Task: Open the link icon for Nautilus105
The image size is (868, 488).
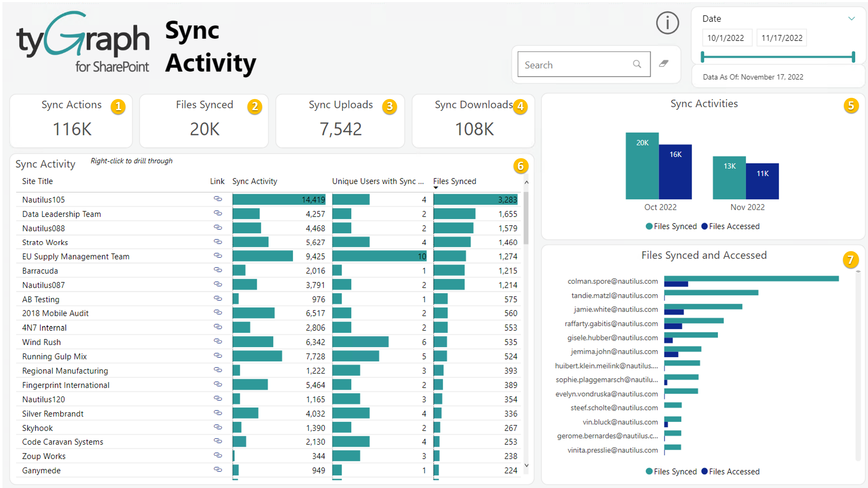Action: tap(218, 199)
